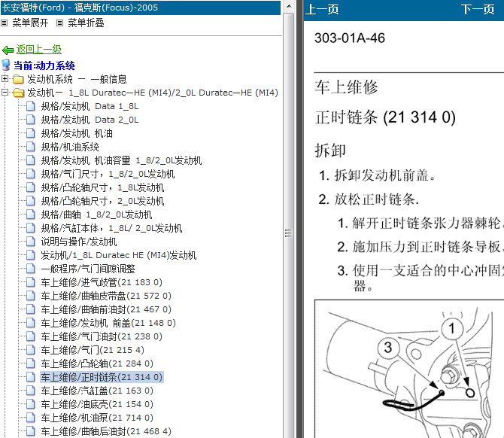This screenshot has width=504, height=438.
Task: Click page icon for 车上维修/曲轴皮带盘
Action: [x=31, y=296]
